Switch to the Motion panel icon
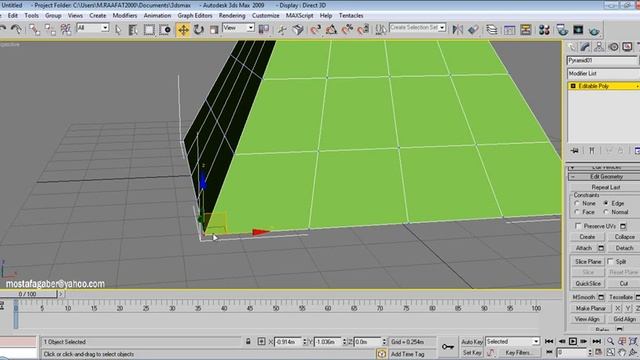Screen dimensions: 640x360 [613, 47]
